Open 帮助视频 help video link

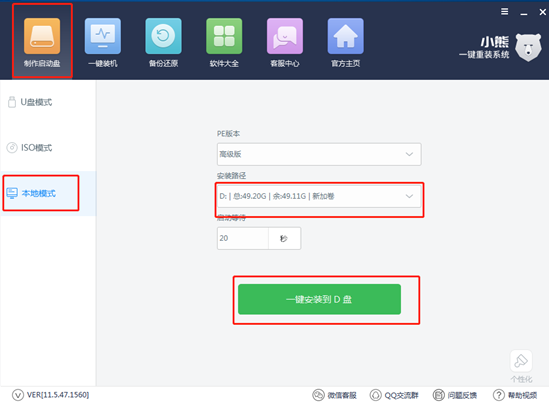coord(515,395)
